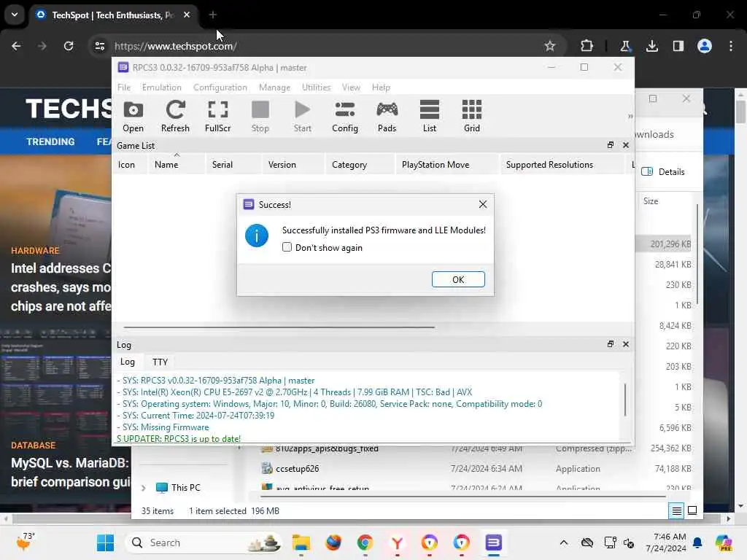Image resolution: width=747 pixels, height=560 pixels.
Task: Open the Configuration menu
Action: (x=220, y=87)
